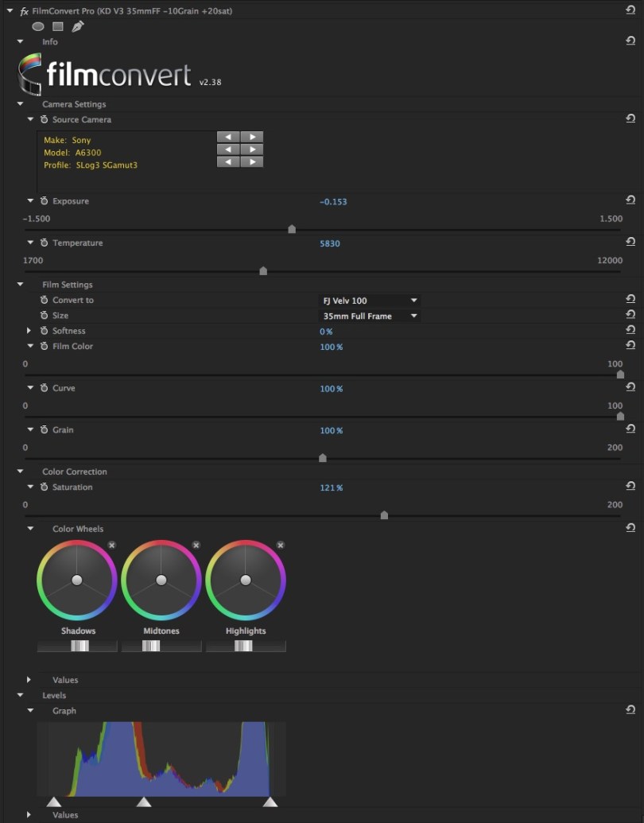Select the next camera Model
Screen dimensions: 644x823
(x=252, y=149)
